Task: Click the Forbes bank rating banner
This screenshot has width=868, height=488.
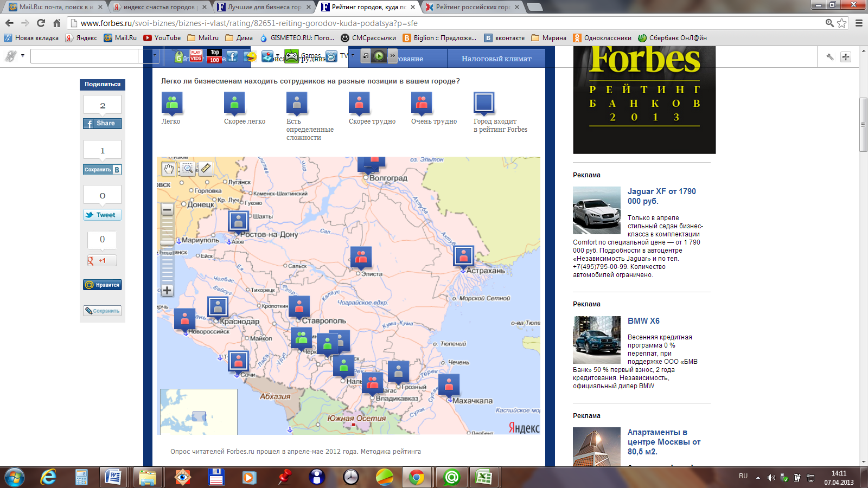Action: pos(644,100)
